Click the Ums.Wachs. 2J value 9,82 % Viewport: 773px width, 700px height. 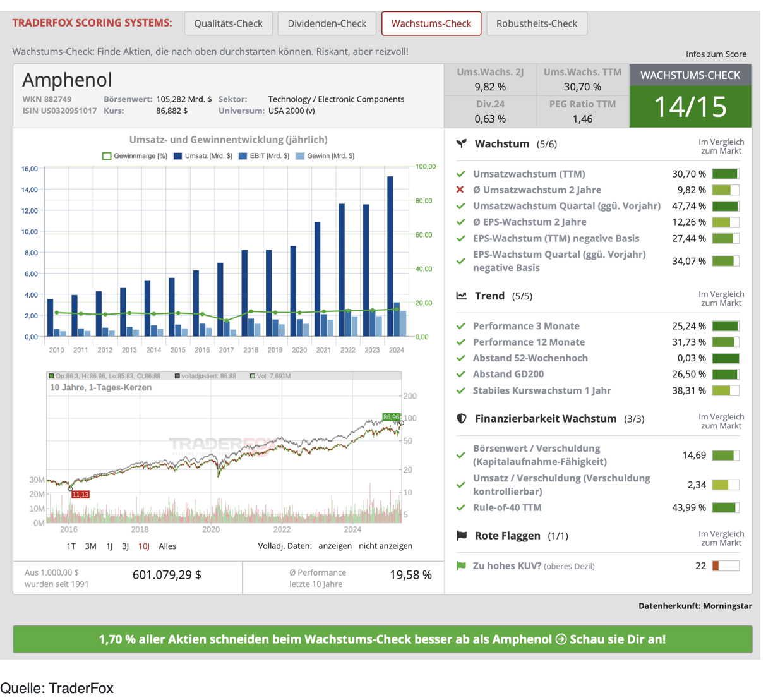(x=490, y=87)
